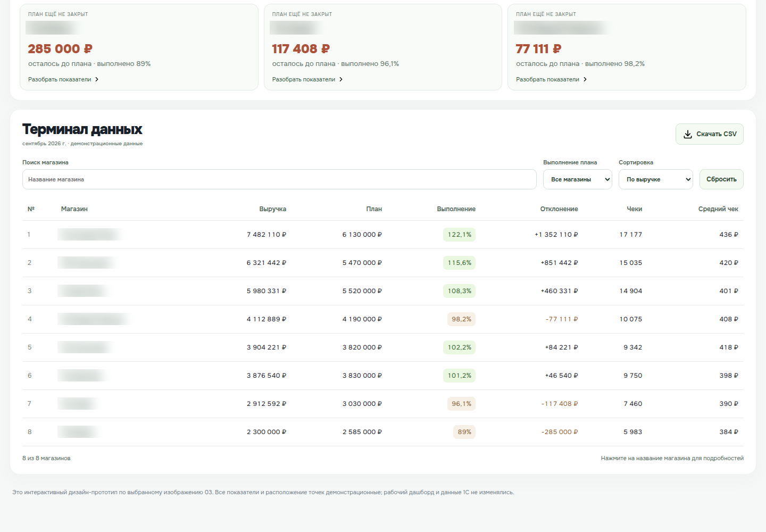The image size is (766, 532).
Task: Click the Выручка column header
Action: point(273,209)
